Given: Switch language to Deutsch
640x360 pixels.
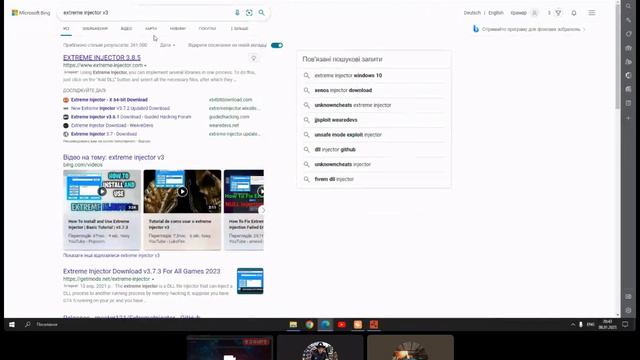Looking at the screenshot, I should click(x=472, y=13).
